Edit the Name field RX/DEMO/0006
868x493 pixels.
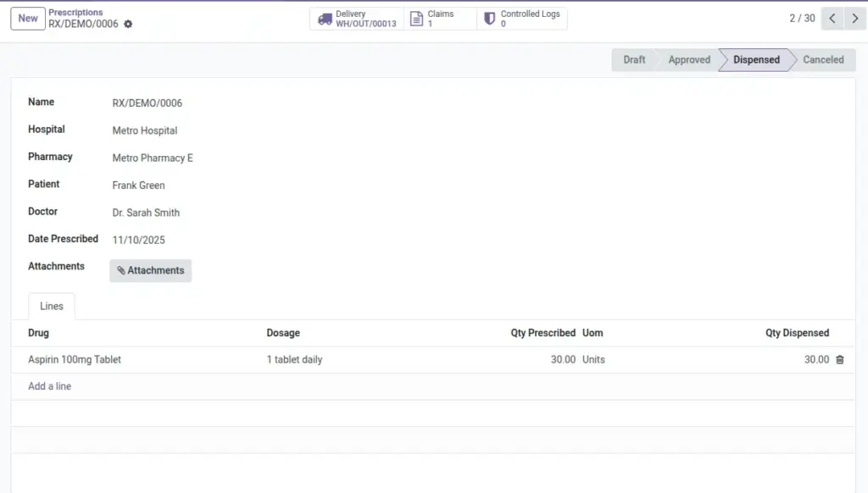tap(147, 102)
